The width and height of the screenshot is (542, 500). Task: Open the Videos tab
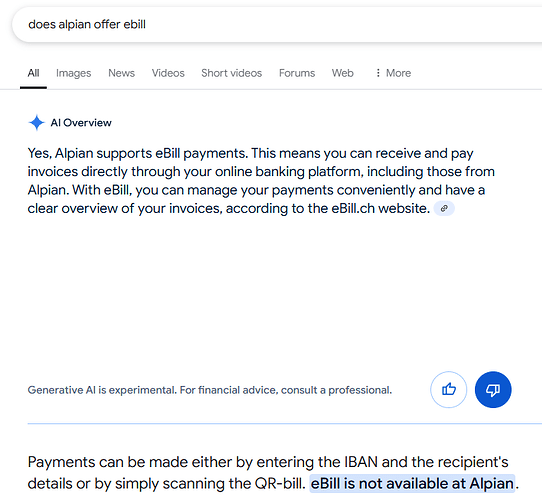168,73
